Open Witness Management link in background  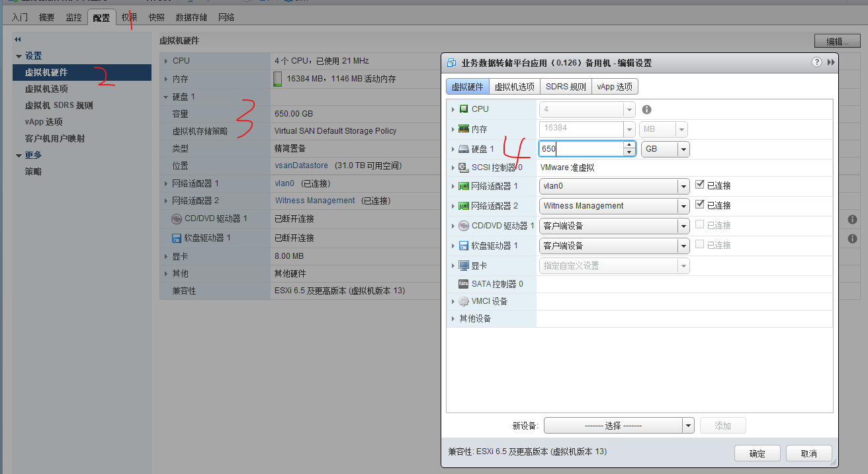point(315,201)
